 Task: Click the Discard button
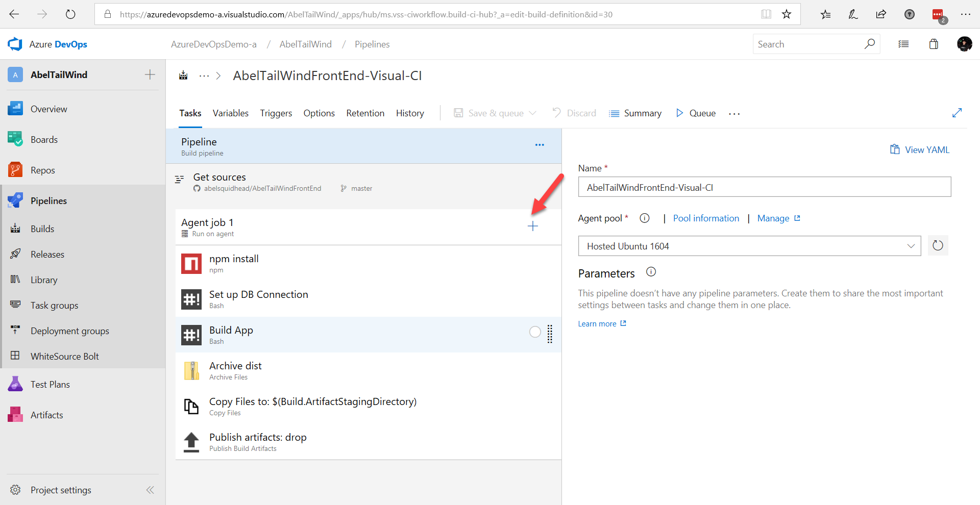click(574, 113)
